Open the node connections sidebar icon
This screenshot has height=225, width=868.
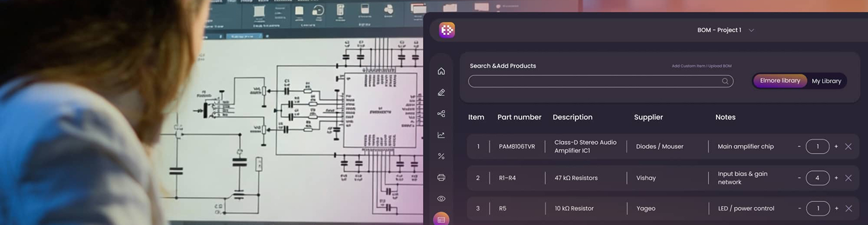(x=441, y=114)
